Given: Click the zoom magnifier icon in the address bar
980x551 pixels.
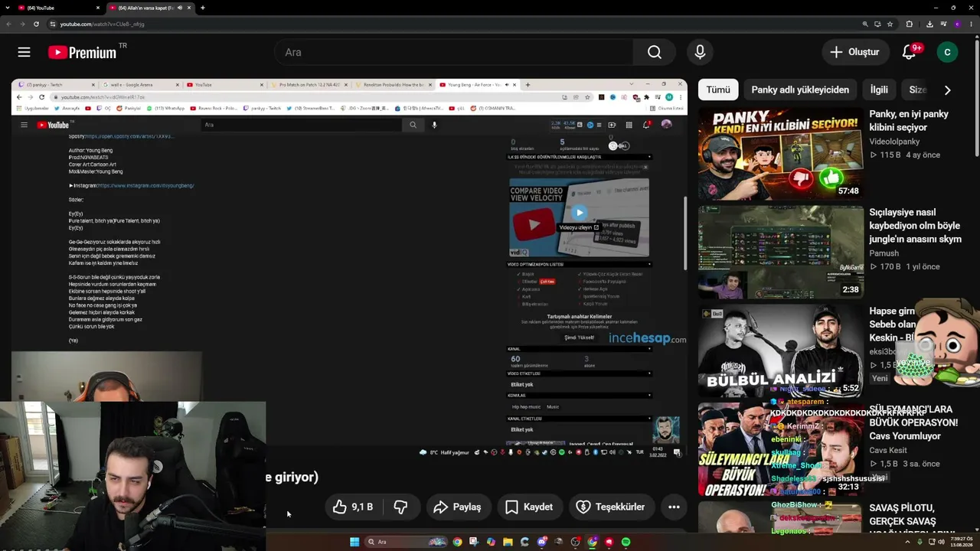Looking at the screenshot, I should point(865,24).
